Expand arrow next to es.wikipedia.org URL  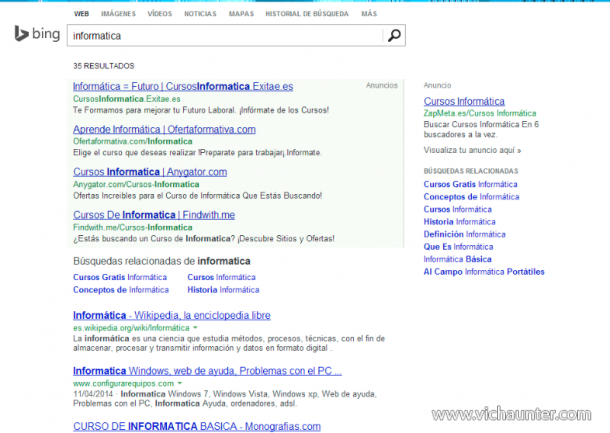pyautogui.click(x=195, y=328)
